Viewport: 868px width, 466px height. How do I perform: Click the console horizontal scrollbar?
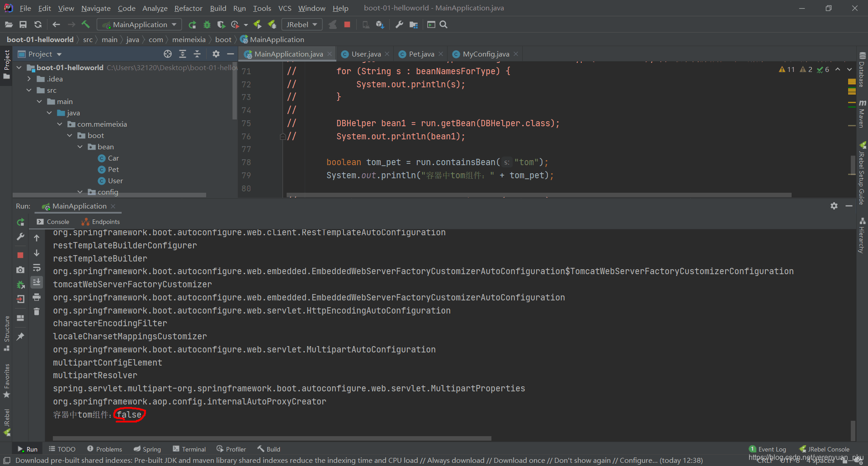pos(272,438)
